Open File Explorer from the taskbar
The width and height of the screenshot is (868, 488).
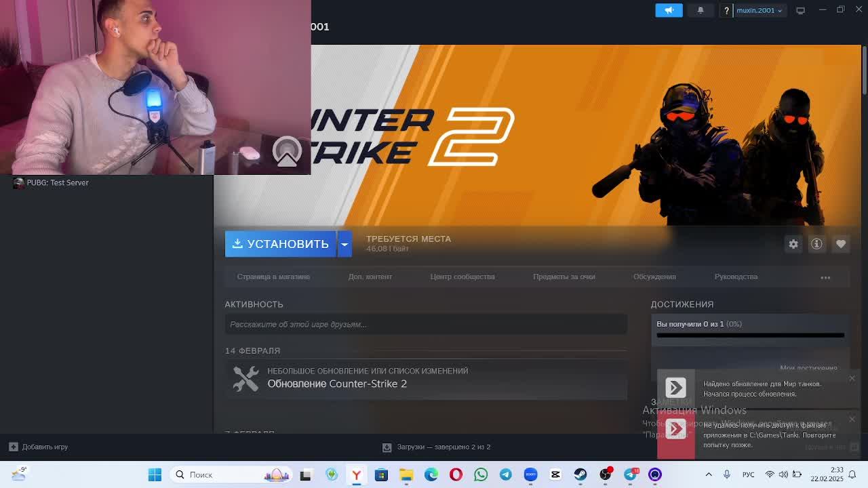pos(406,474)
